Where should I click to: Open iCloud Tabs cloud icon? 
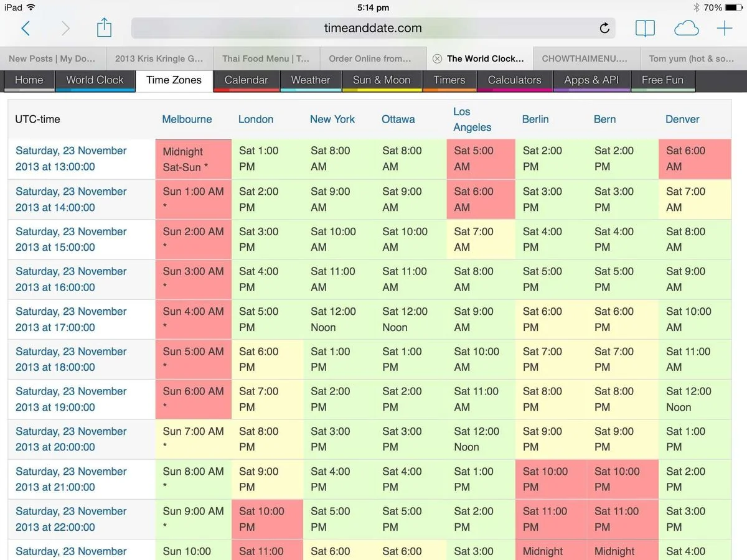click(686, 28)
